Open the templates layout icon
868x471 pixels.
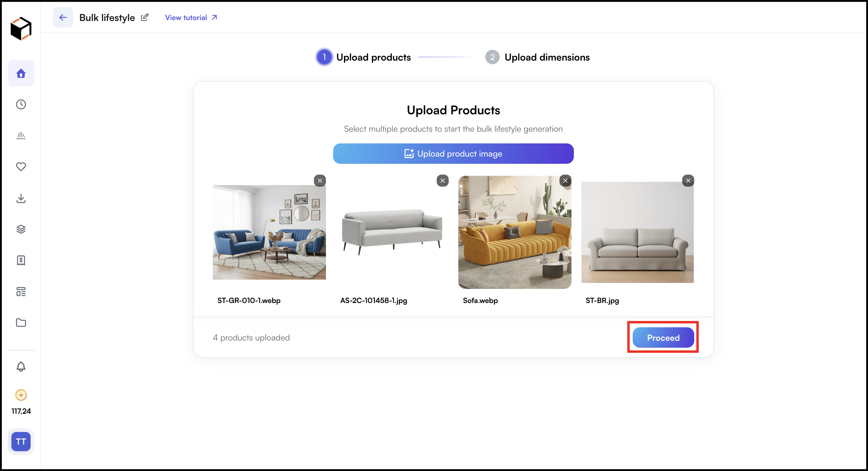click(x=21, y=291)
